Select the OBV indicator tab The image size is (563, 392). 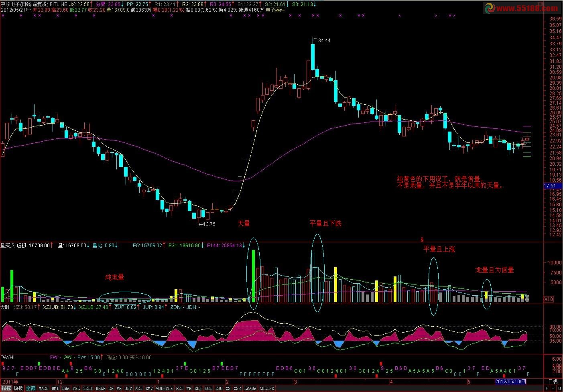[128, 388]
